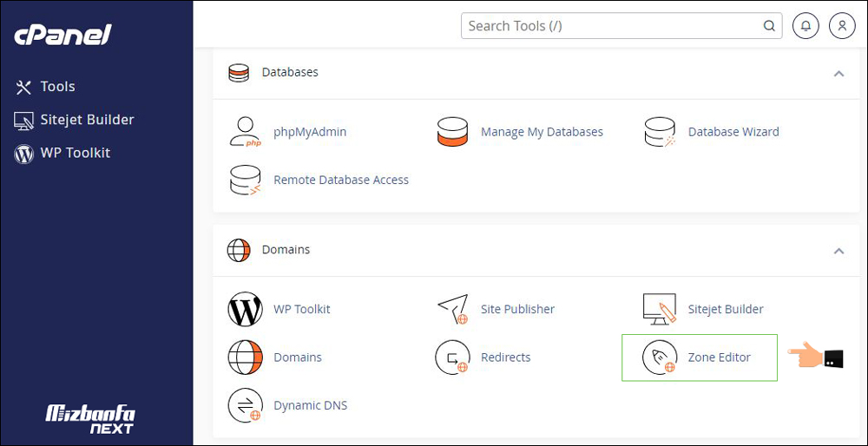Click the Remote Database Access icon
This screenshot has width=868, height=446.
(245, 180)
